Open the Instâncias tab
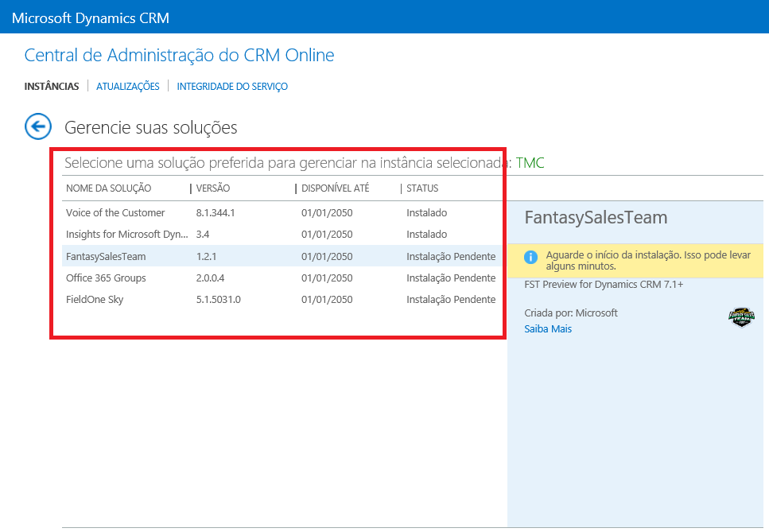Image resolution: width=769 pixels, height=532 pixels. (x=52, y=87)
